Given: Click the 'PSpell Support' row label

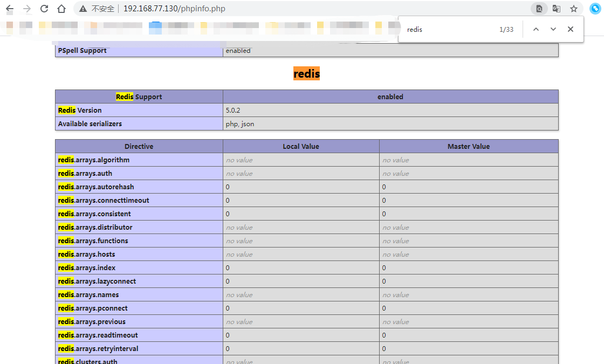Looking at the screenshot, I should click(x=82, y=51).
